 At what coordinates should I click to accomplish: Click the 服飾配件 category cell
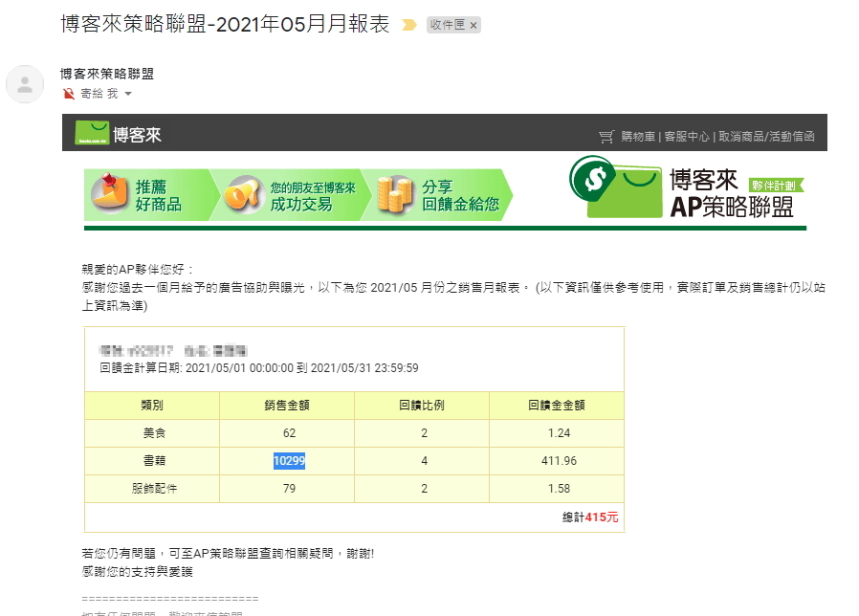(x=154, y=489)
